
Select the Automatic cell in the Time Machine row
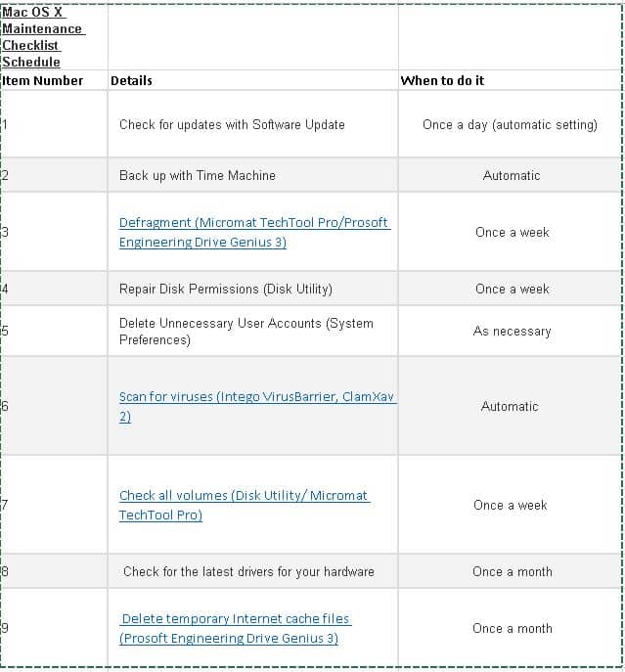pyautogui.click(x=511, y=175)
